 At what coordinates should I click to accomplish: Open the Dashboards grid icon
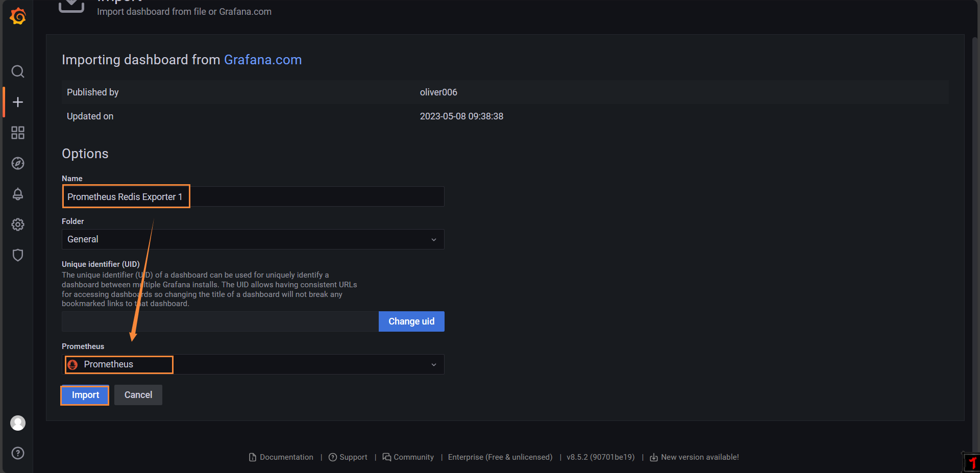[18, 133]
